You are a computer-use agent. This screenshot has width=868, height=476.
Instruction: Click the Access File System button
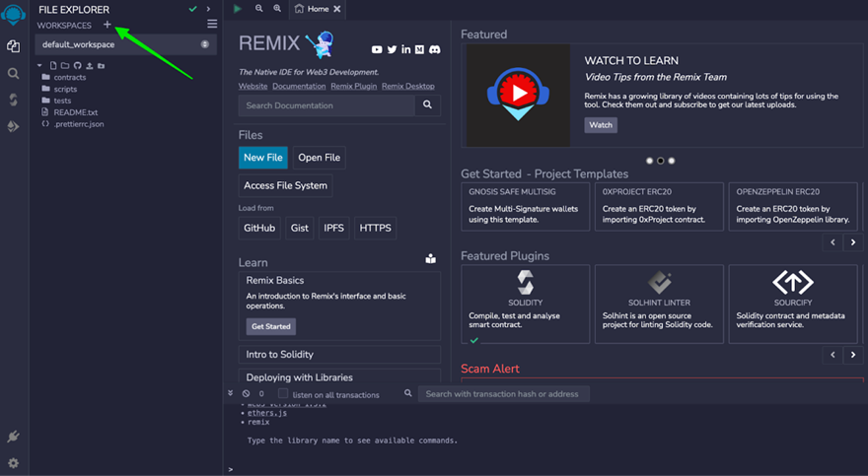pyautogui.click(x=285, y=185)
